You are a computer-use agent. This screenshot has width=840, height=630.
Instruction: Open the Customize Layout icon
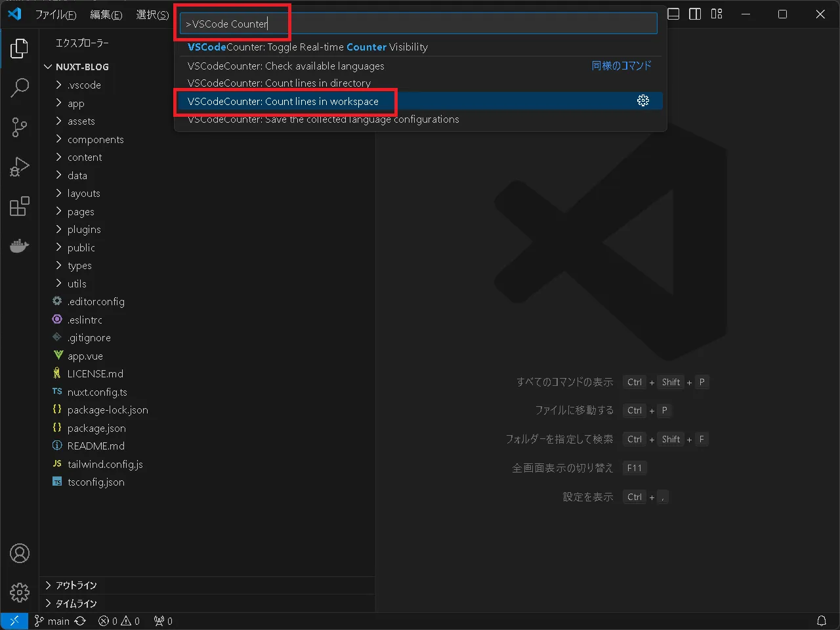click(x=717, y=14)
